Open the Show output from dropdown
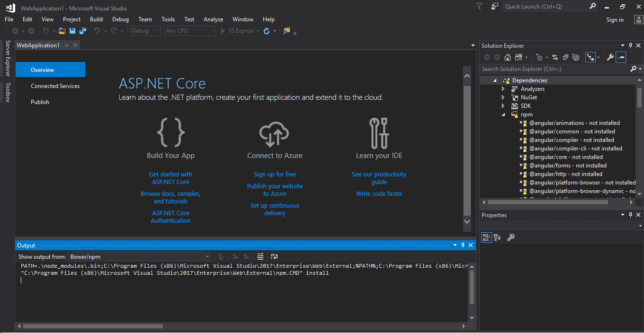Viewport: 644px width, 333px height. [x=140, y=257]
